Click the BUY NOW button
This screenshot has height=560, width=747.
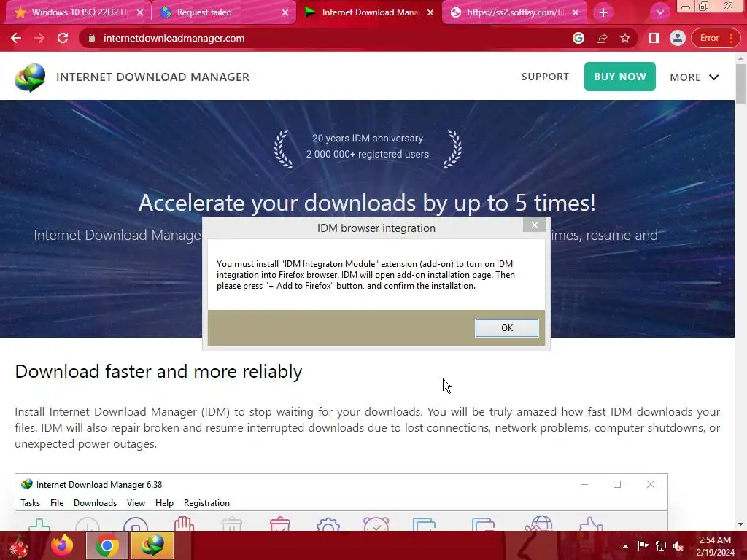coord(620,77)
